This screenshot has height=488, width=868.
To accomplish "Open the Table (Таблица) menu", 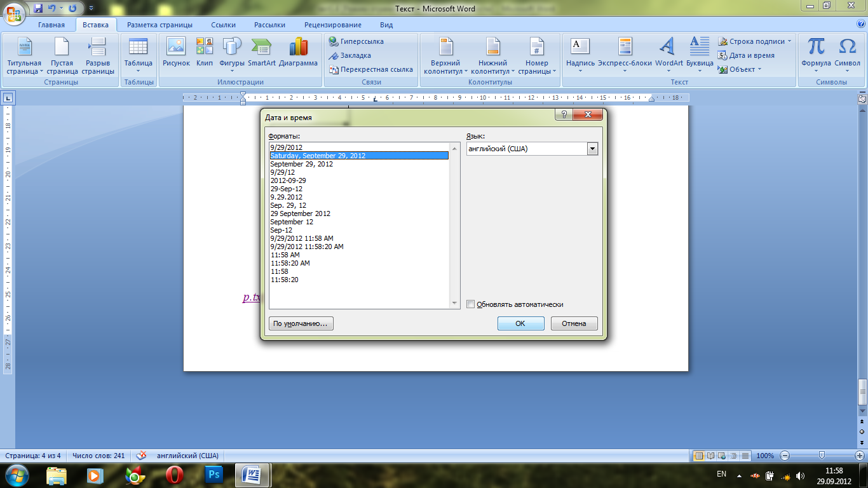I will 138,56.
